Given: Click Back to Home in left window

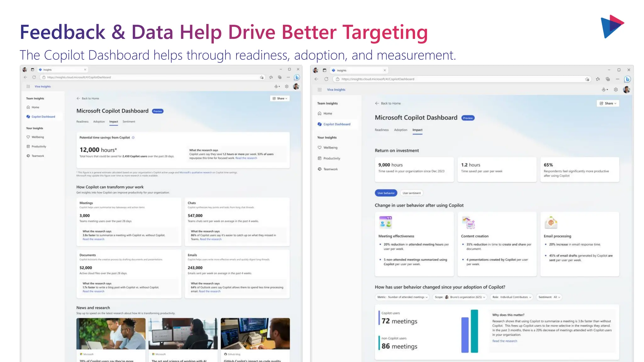Looking at the screenshot, I should [x=88, y=98].
